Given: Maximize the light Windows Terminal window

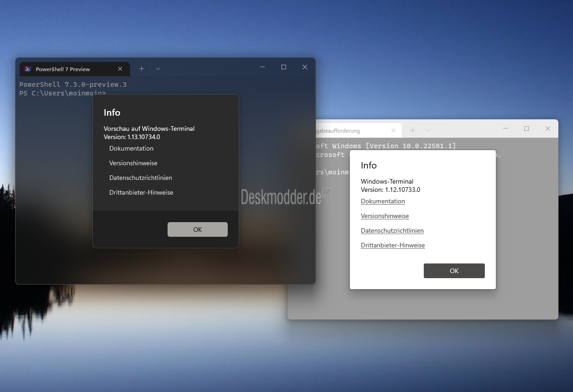Looking at the screenshot, I should tap(527, 129).
